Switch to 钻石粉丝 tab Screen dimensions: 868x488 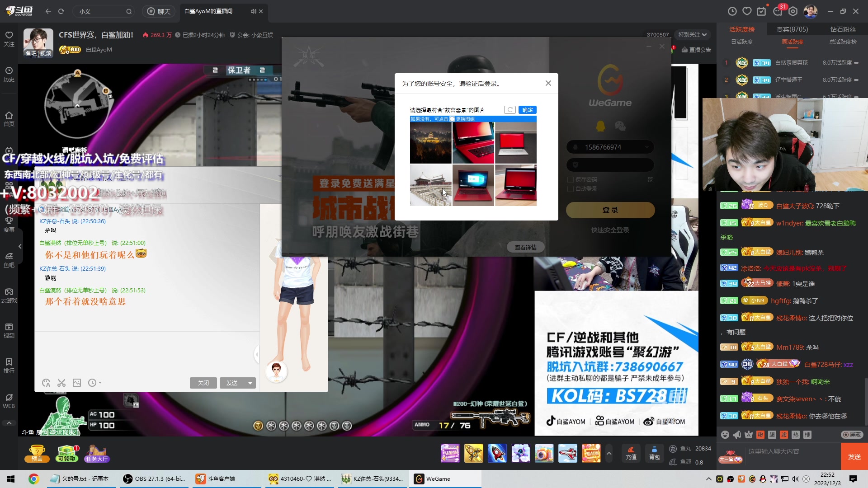[843, 29]
